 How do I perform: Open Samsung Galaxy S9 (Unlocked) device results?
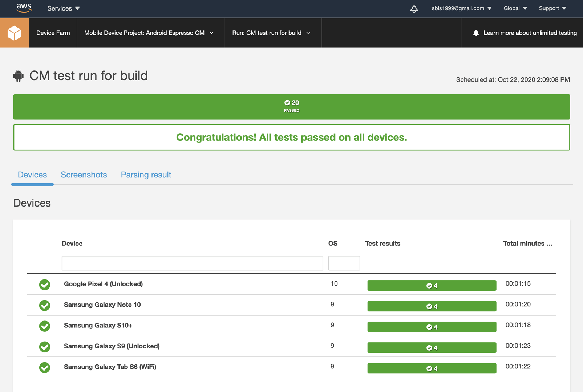tap(112, 346)
